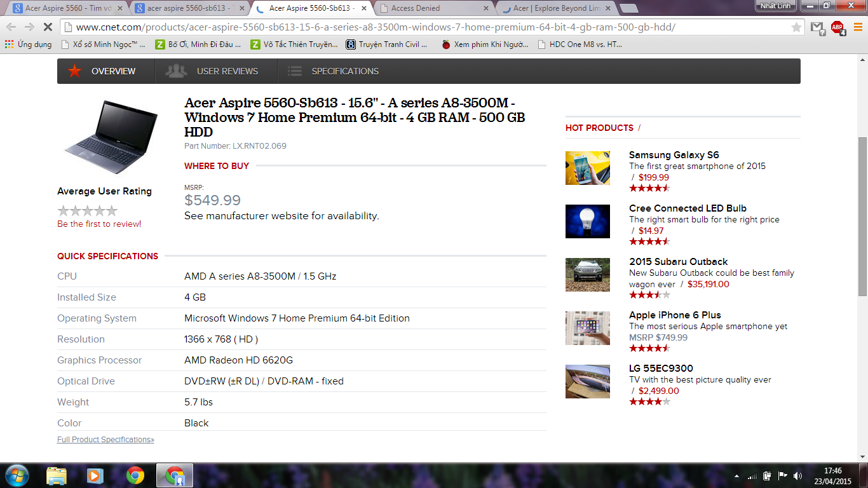Open the Bố Ơi, Mình Đi Đâu bookmark

point(199,44)
